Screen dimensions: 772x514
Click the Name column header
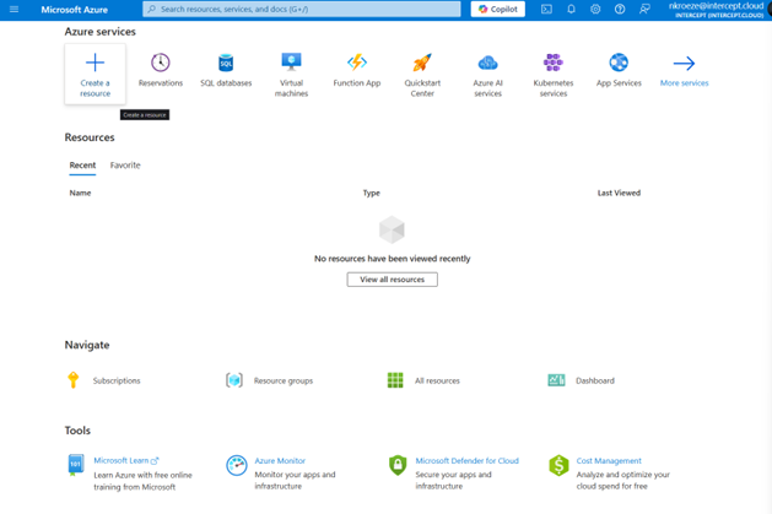pos(80,193)
